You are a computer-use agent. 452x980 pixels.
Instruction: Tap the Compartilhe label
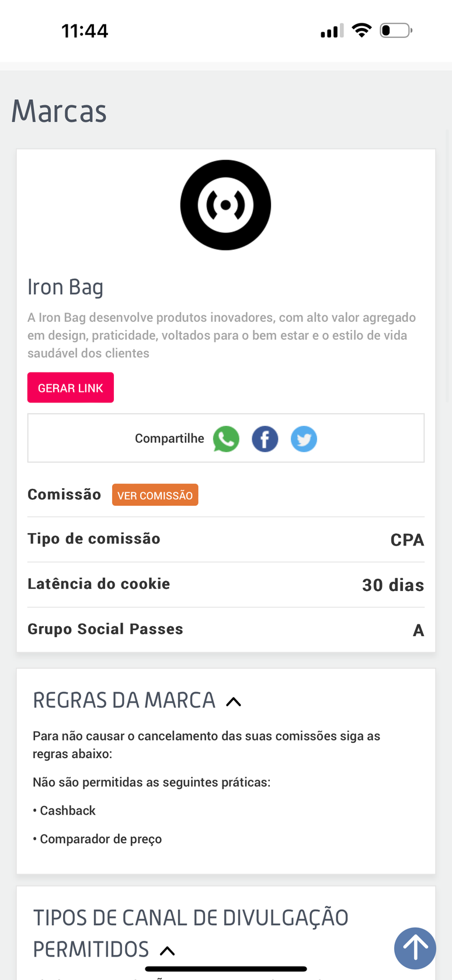(169, 439)
